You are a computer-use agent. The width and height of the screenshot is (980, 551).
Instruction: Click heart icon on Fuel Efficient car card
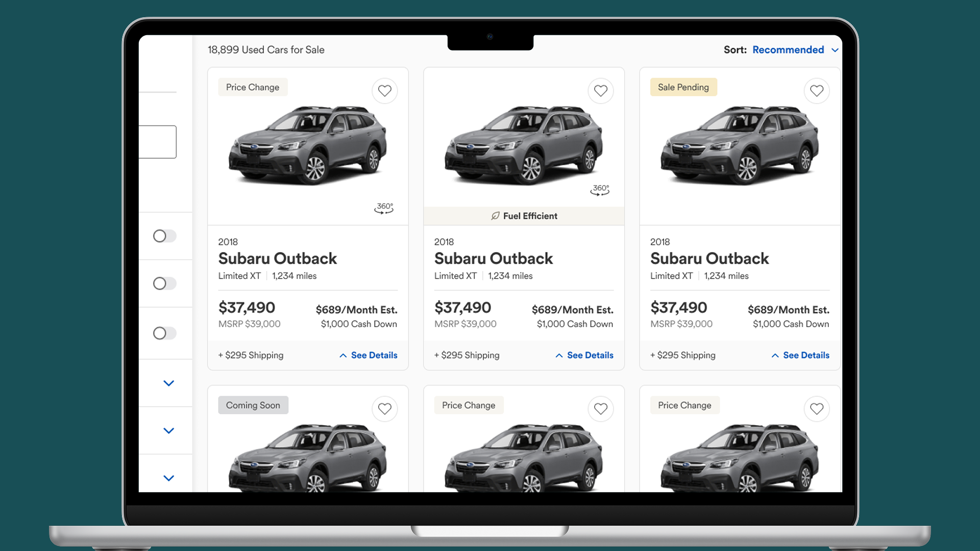coord(600,91)
